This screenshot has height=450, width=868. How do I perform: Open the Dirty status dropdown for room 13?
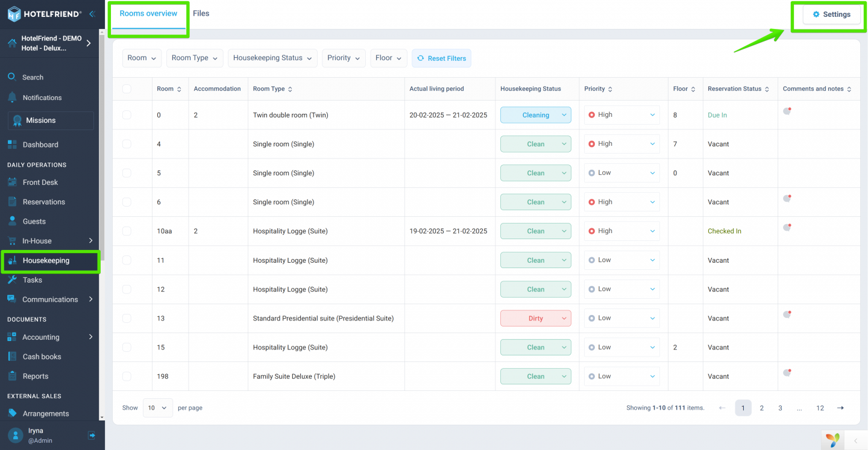coord(536,318)
